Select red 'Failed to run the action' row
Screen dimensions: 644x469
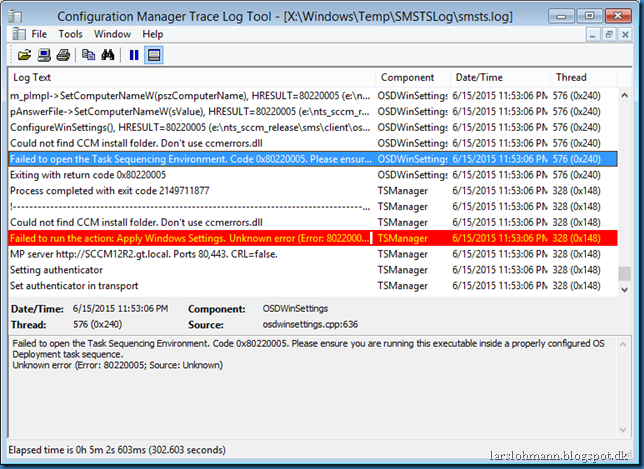pos(313,238)
